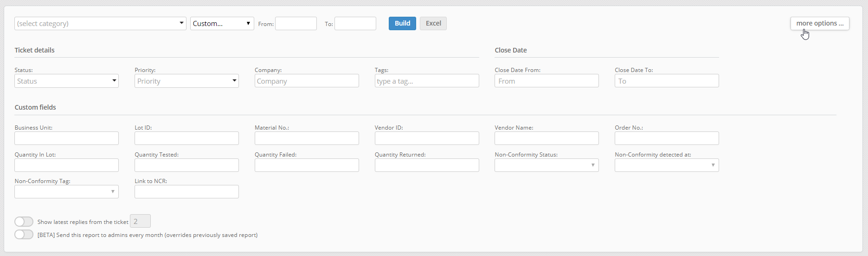Open the Status dropdown
The height and width of the screenshot is (256, 868).
point(66,81)
